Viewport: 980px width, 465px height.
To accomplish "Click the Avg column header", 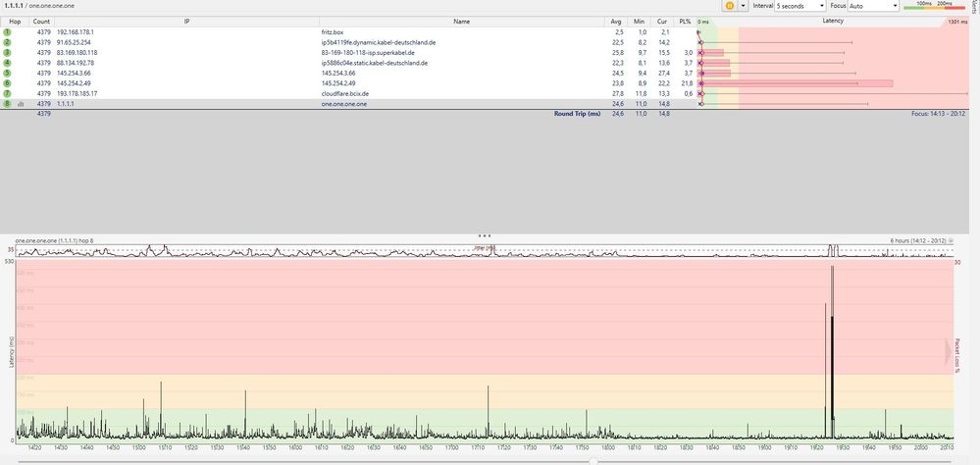I will [x=616, y=22].
